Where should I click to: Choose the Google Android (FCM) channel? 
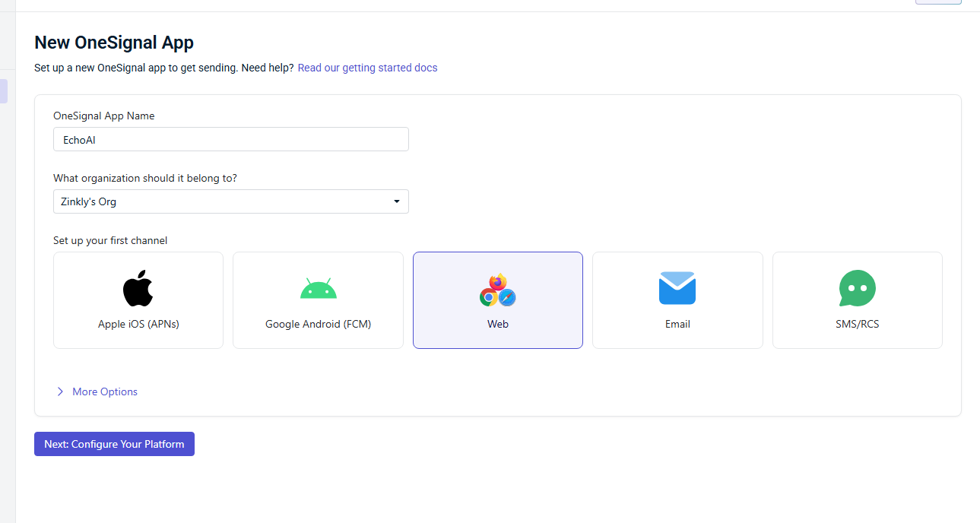point(318,300)
